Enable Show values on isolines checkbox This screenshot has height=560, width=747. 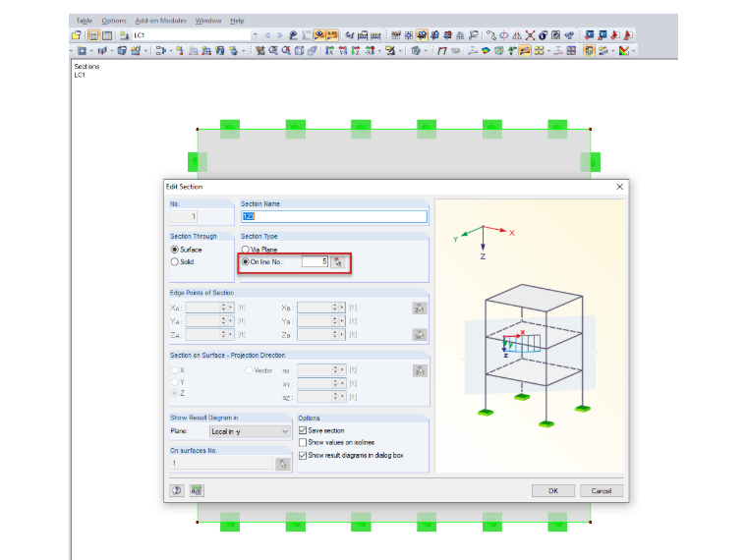coord(303,442)
